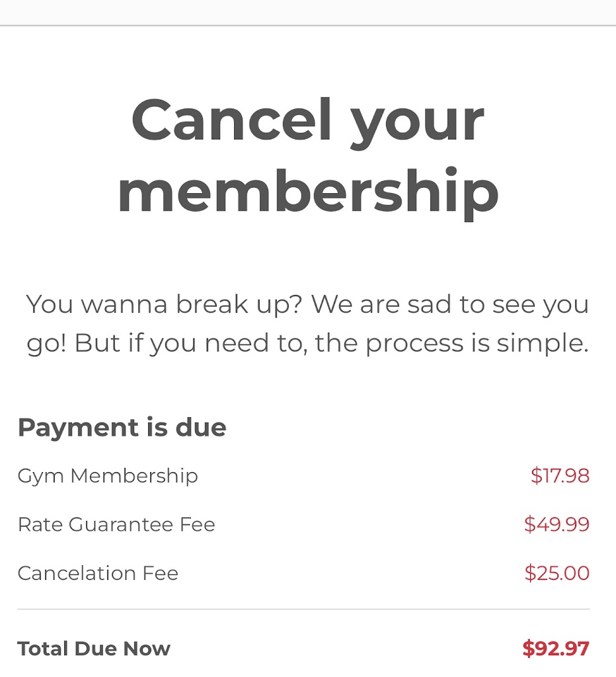Viewport: 616px width, 677px height.
Task: Click the "You wanna break up?" sentence
Action: point(164,305)
